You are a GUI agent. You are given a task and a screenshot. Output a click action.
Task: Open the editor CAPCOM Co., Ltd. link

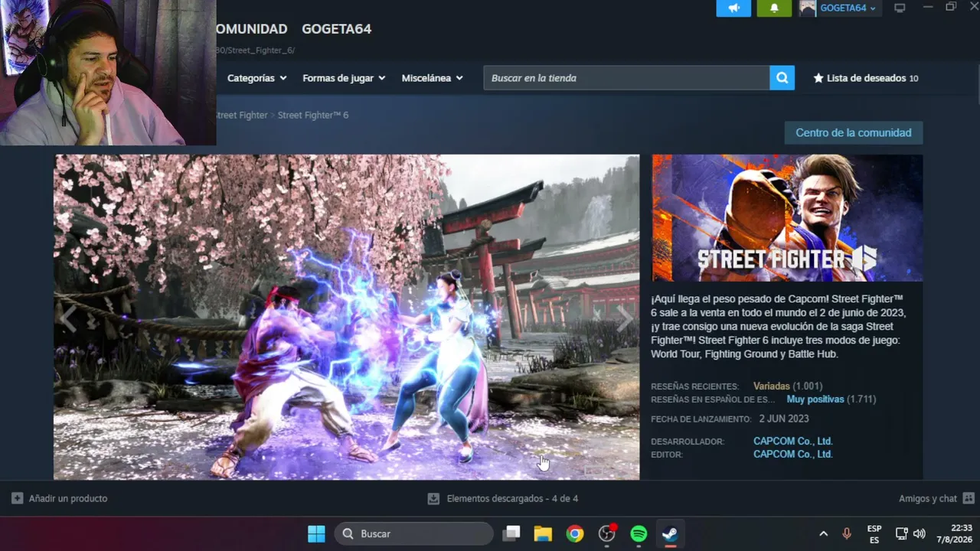(x=793, y=455)
